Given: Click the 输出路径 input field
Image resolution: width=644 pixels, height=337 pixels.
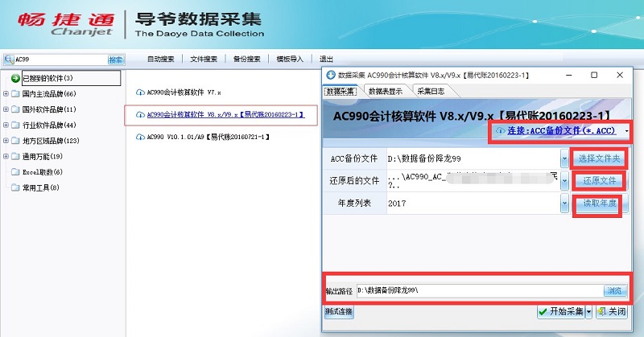Looking at the screenshot, I should point(480,290).
